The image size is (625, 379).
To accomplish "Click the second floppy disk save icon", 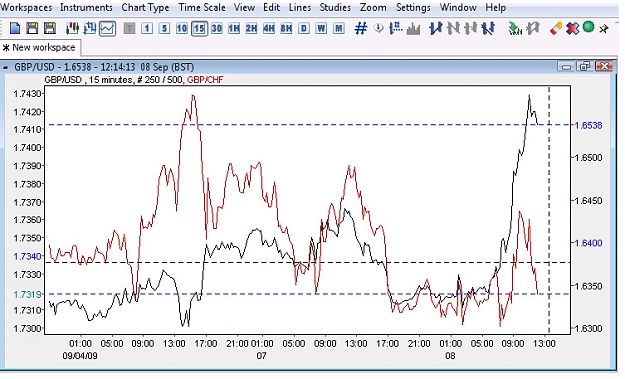I will click(x=50, y=28).
